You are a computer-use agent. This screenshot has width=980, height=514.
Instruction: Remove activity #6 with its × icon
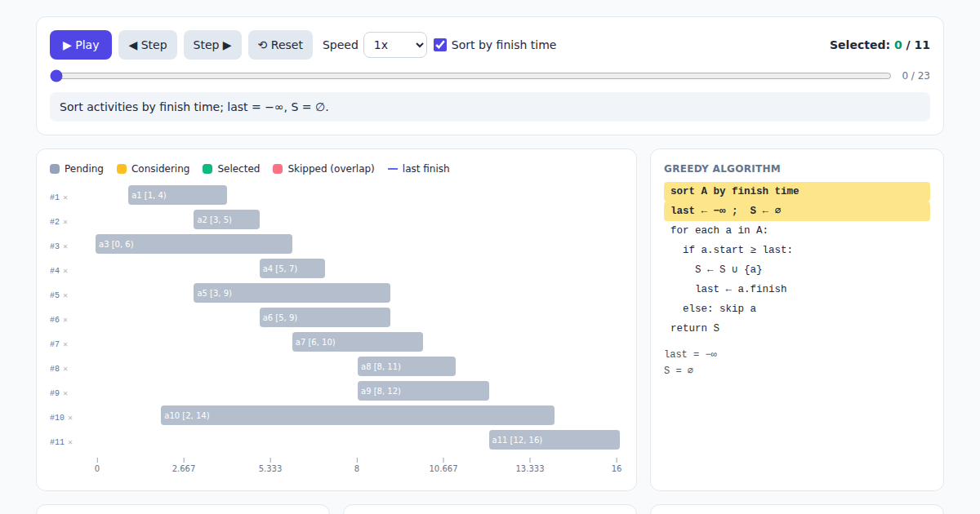(x=65, y=320)
